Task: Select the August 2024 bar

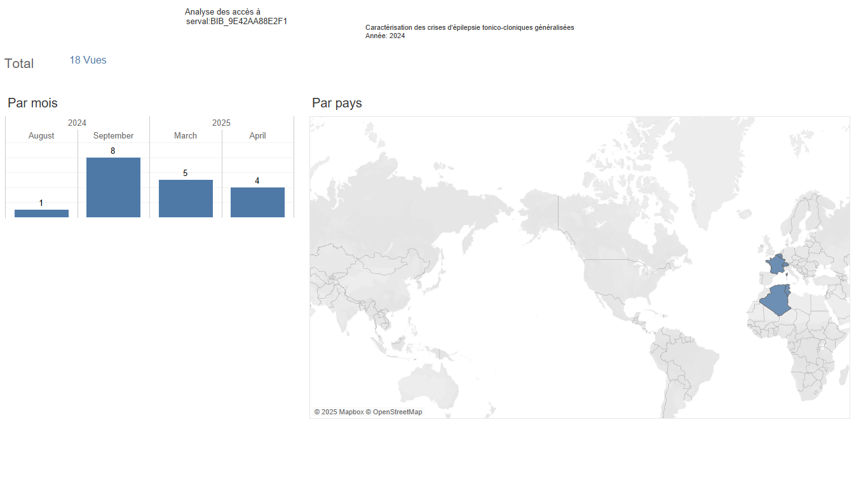Action: [x=41, y=213]
